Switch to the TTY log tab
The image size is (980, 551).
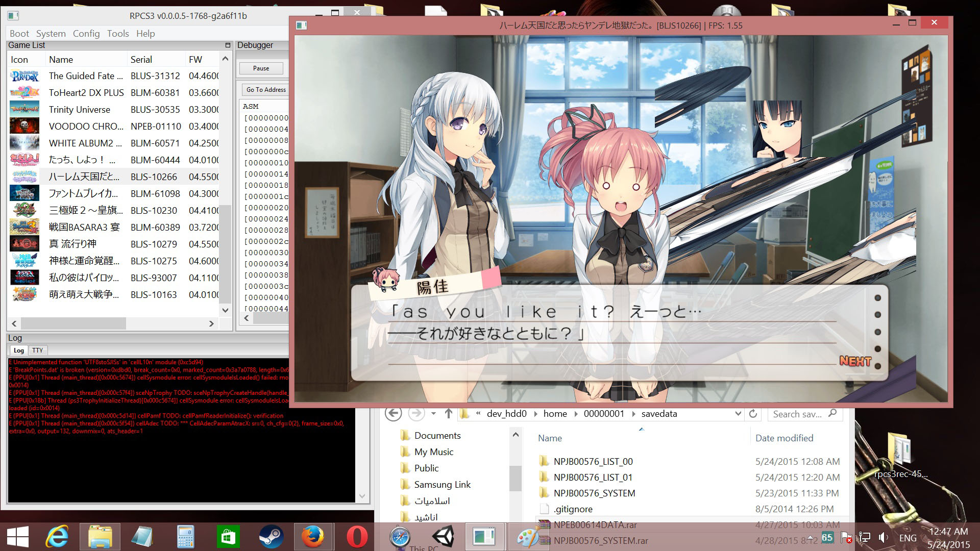click(x=38, y=350)
